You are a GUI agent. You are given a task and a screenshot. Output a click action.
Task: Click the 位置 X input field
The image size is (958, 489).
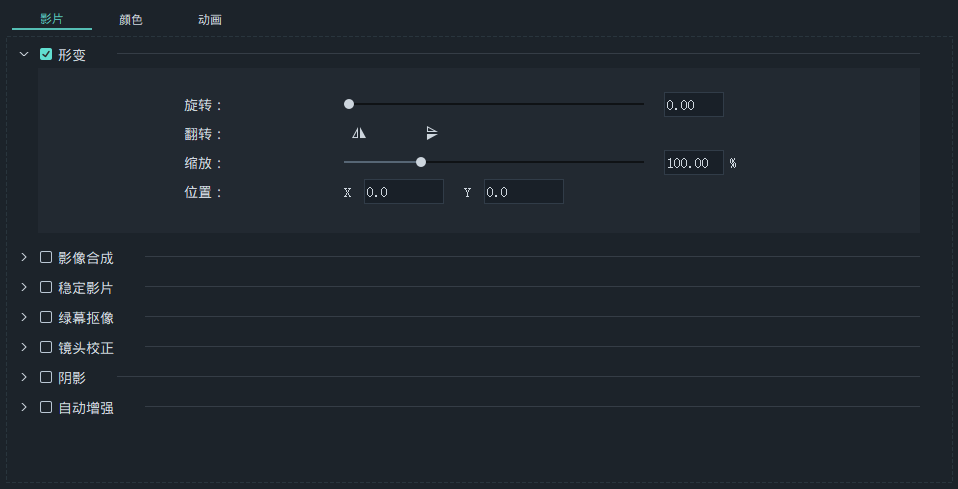(x=404, y=192)
